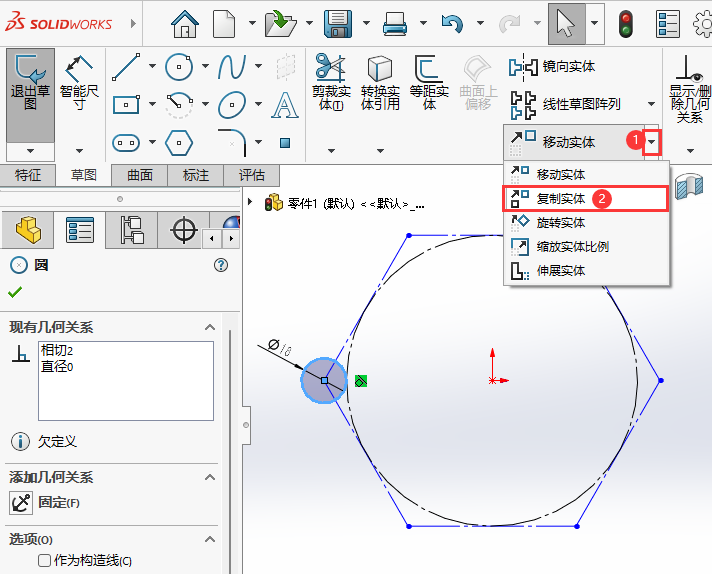This screenshot has height=574, width=712.
Task: Select the Smart Dimension (智能尺寸) tool
Action: [79, 83]
